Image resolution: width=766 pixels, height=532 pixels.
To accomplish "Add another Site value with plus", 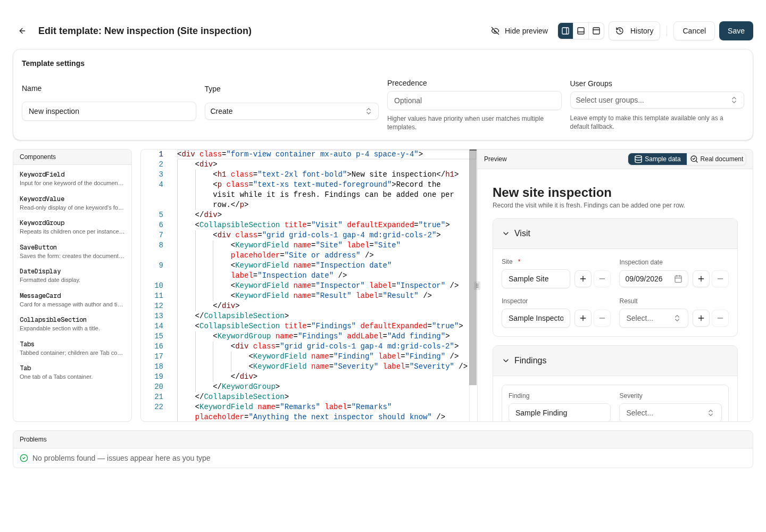I will pos(583,279).
